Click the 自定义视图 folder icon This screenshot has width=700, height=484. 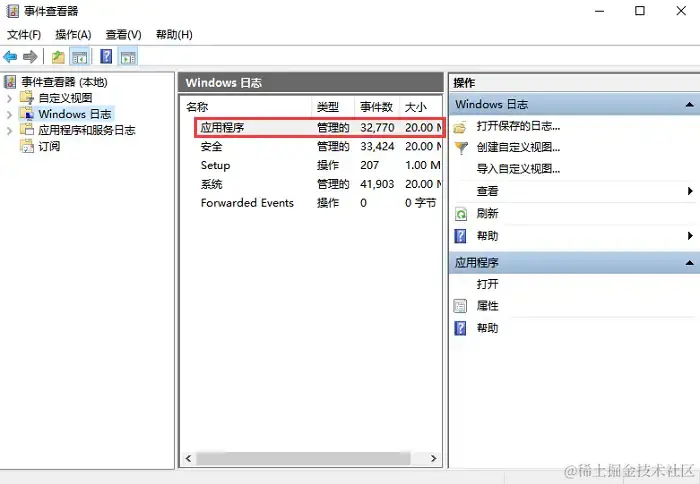point(27,97)
